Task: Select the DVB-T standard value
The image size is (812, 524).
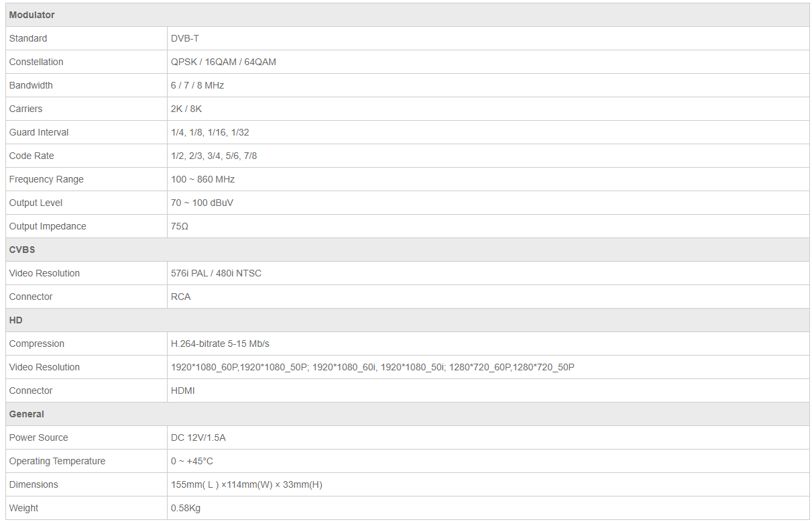Action: (x=185, y=38)
